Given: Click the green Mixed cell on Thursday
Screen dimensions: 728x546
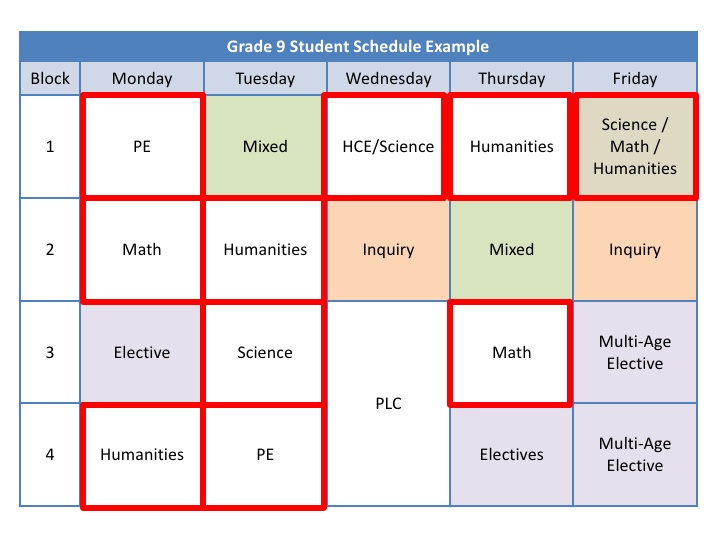Looking at the screenshot, I should [x=511, y=249].
